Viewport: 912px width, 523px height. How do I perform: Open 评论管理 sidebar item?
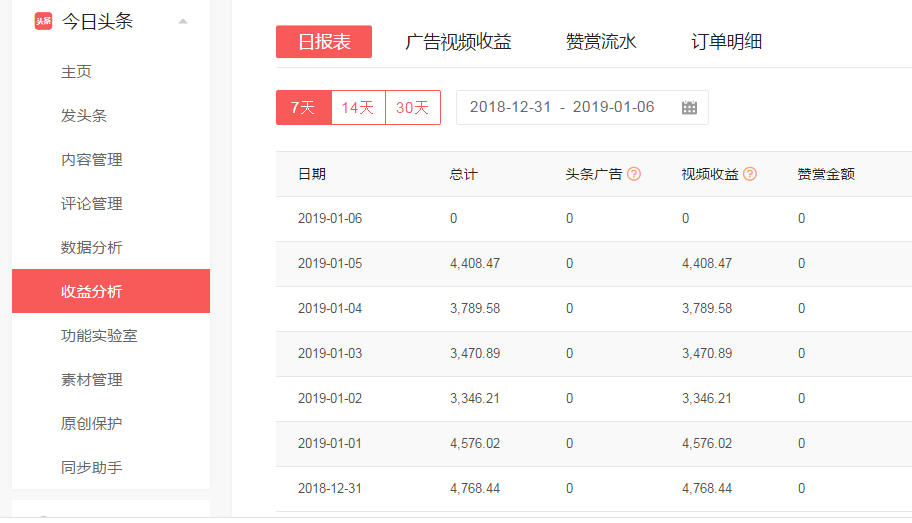91,204
